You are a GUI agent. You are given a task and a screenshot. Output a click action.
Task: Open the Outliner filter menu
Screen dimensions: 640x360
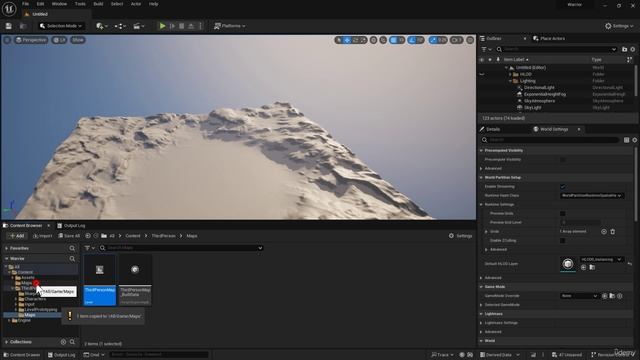pyautogui.click(x=486, y=49)
